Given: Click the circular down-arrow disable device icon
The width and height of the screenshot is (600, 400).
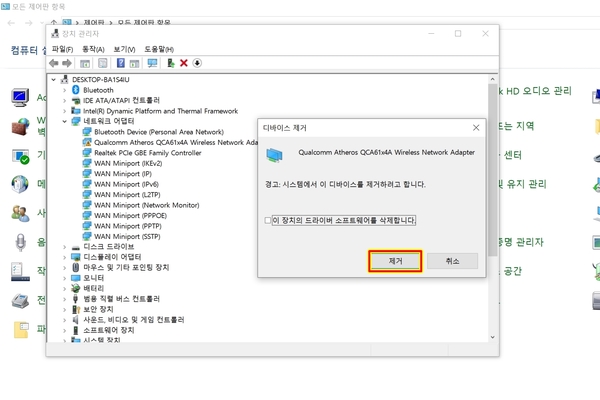Looking at the screenshot, I should [197, 63].
